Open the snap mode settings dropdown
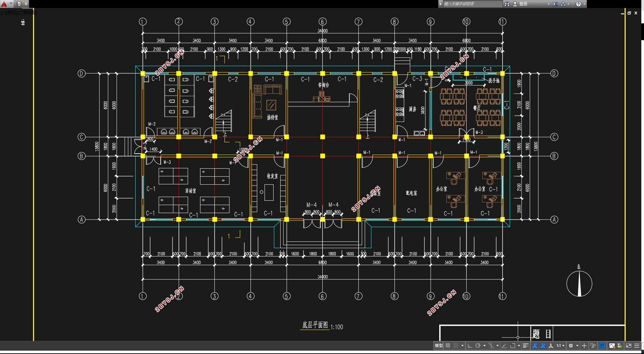The width and height of the screenshot is (644, 354). [x=462, y=346]
